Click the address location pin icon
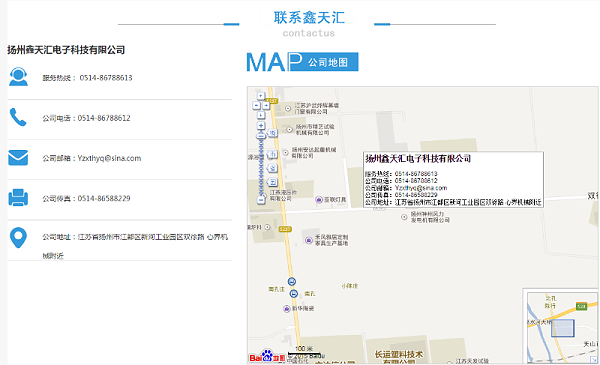Image resolution: width=600 pixels, height=365 pixels. tap(18, 238)
